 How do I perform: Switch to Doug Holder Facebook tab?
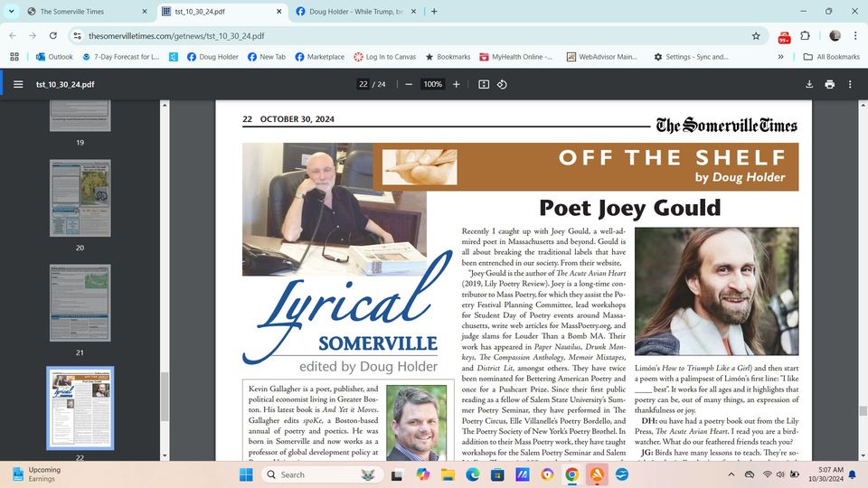point(357,11)
